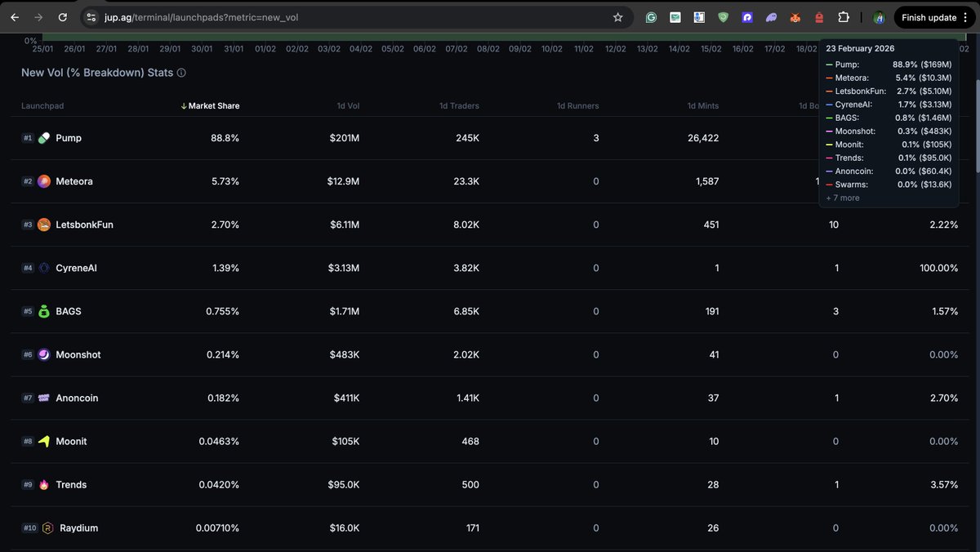The width and height of the screenshot is (980, 552).
Task: Click the Moonit arrow icon
Action: [44, 441]
